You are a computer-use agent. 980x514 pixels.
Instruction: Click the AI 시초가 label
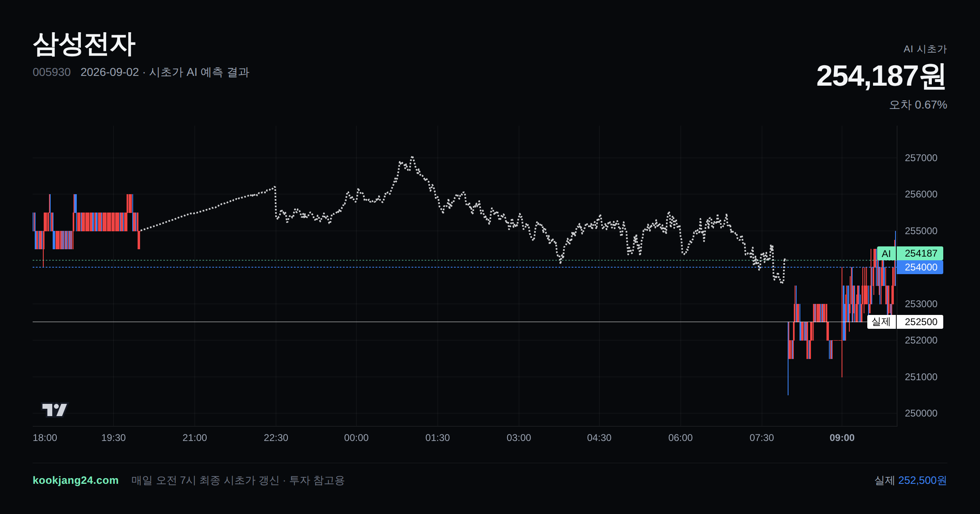[925, 49]
